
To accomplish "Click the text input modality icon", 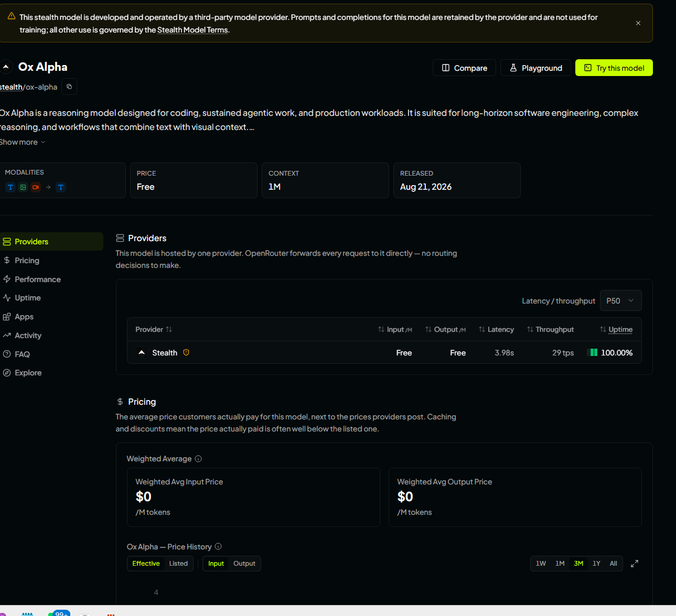I will coord(10,187).
